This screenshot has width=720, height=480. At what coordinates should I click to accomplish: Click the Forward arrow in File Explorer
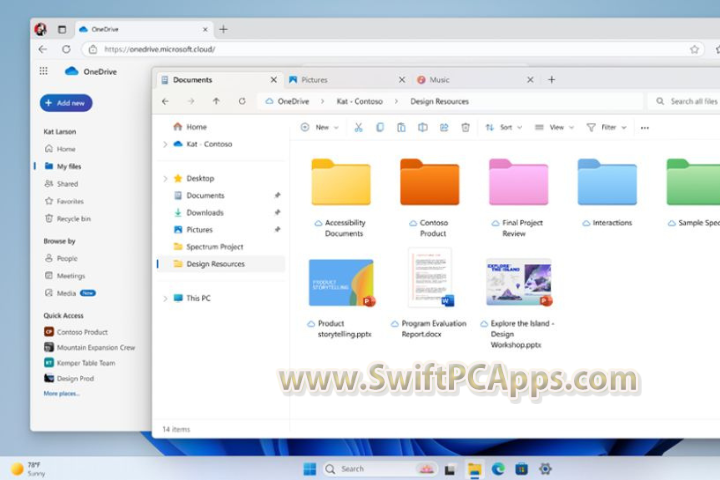(x=191, y=102)
